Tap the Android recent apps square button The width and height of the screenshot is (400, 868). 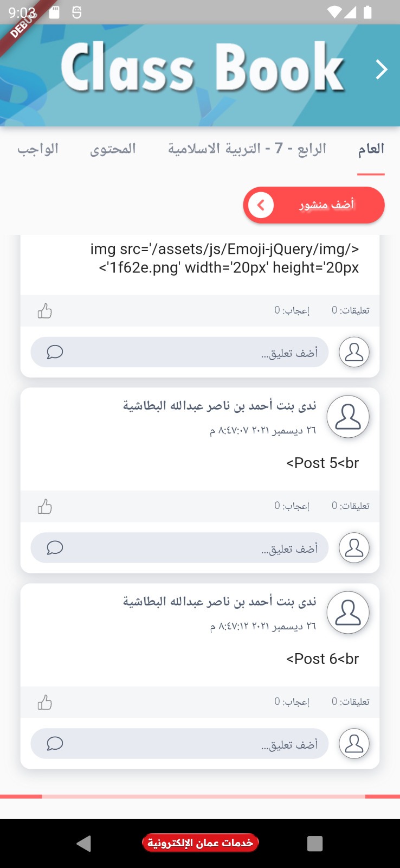point(315,843)
